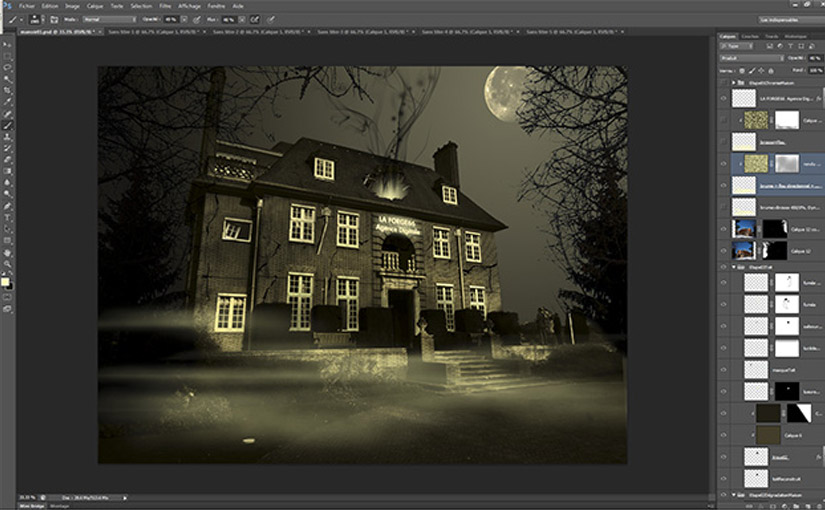Select the Gradient tool

[x=7, y=171]
